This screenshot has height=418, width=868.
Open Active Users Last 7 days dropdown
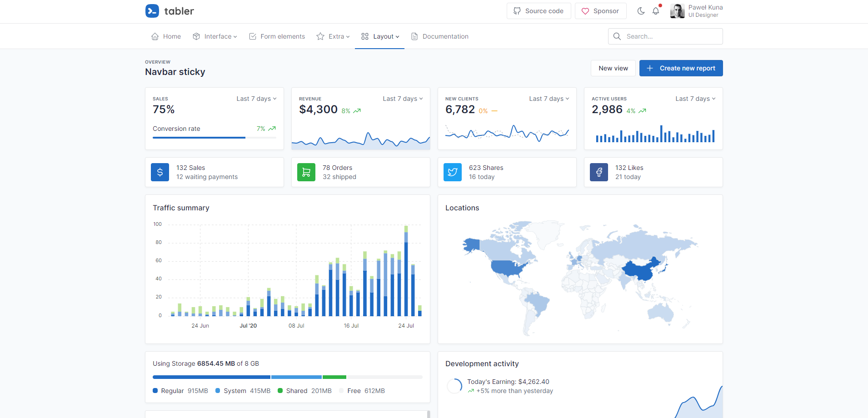click(695, 99)
